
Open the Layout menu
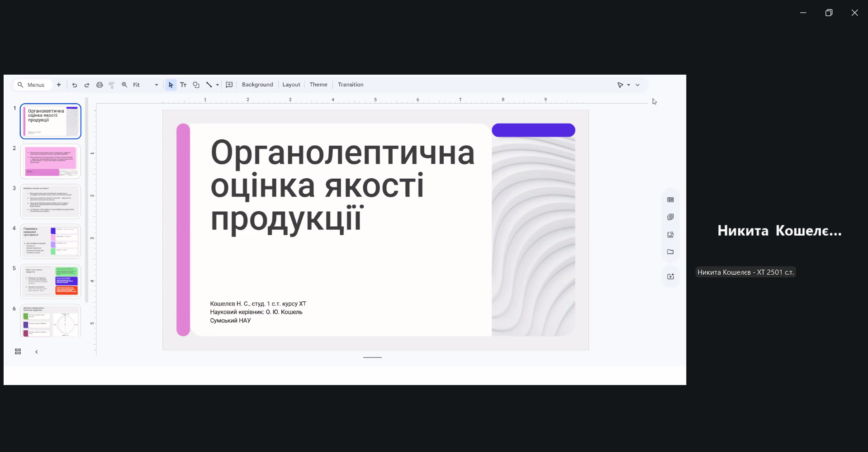click(291, 85)
